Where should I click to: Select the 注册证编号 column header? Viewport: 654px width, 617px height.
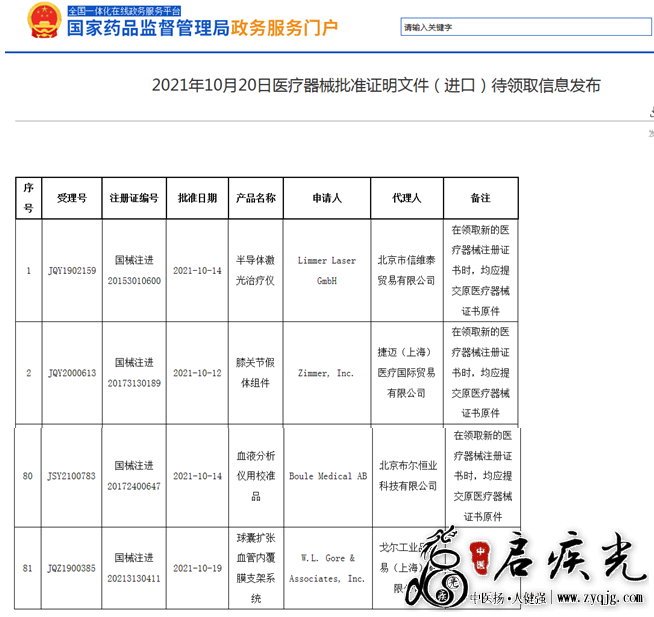(x=134, y=198)
